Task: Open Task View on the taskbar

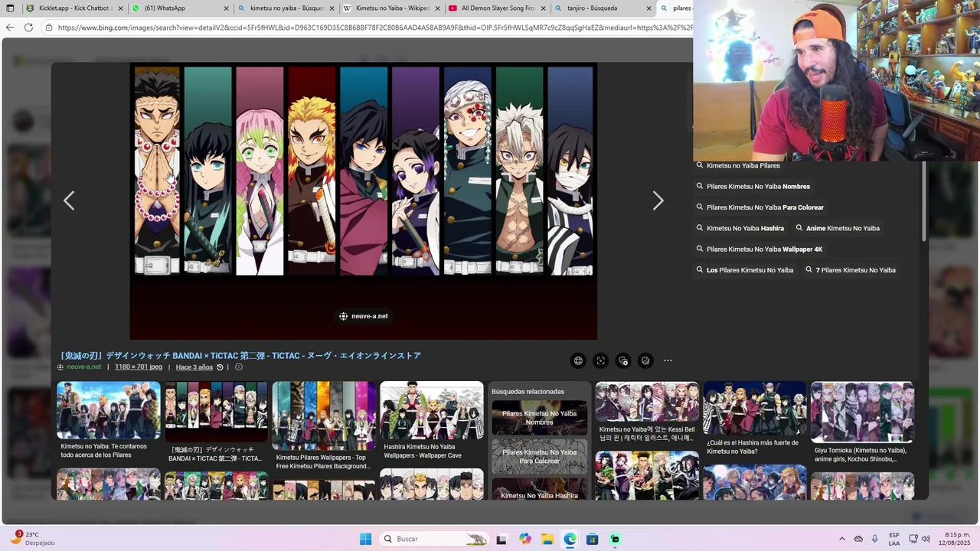Action: pos(501,539)
